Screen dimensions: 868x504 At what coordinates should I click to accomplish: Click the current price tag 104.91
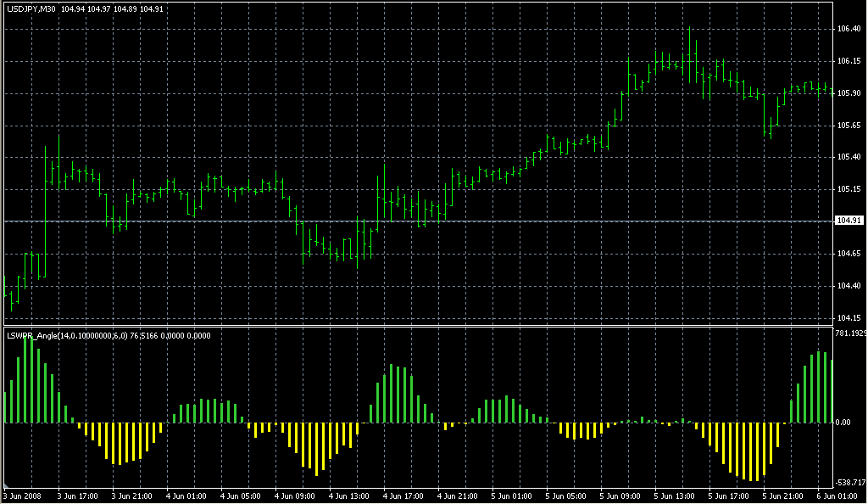pyautogui.click(x=849, y=221)
